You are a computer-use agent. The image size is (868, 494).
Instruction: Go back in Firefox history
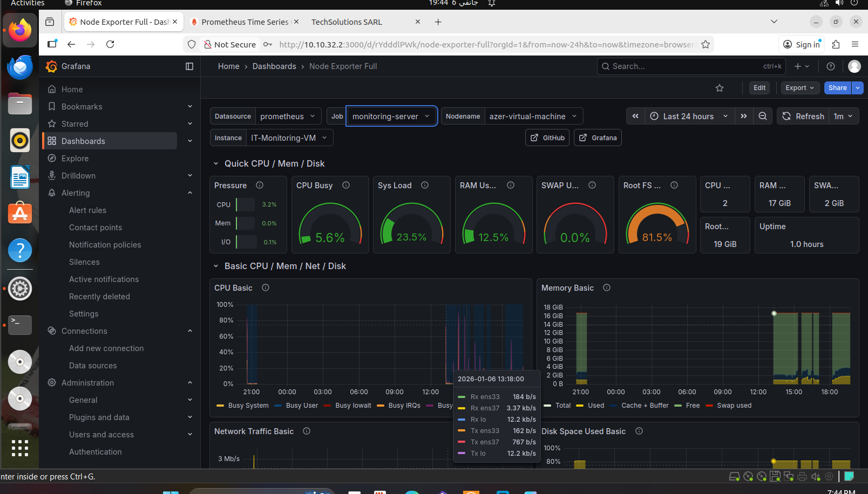pyautogui.click(x=71, y=44)
